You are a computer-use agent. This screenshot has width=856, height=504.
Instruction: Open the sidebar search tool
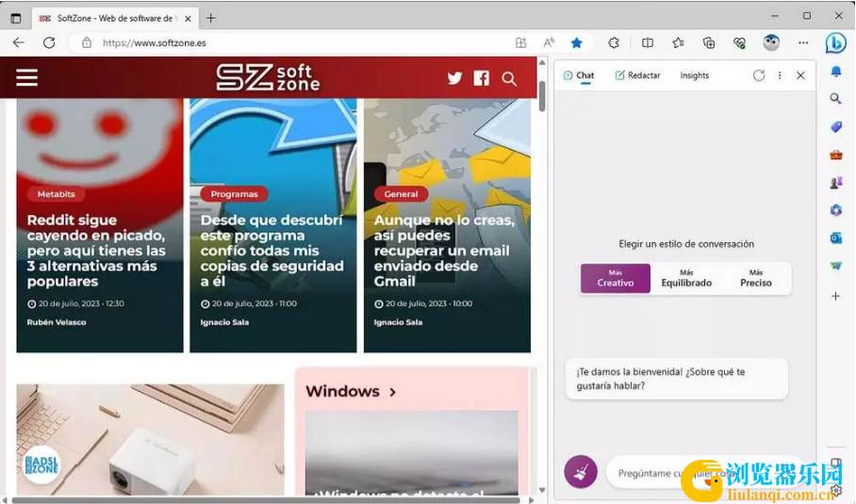(835, 99)
